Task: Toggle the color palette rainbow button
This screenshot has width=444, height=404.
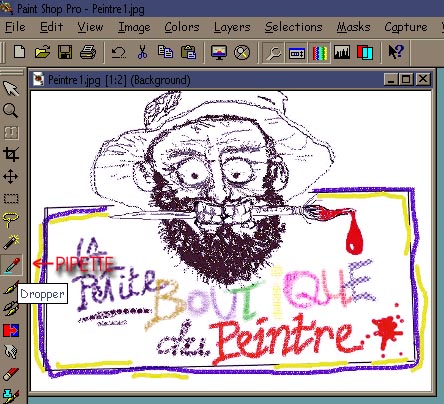Action: coord(319,52)
